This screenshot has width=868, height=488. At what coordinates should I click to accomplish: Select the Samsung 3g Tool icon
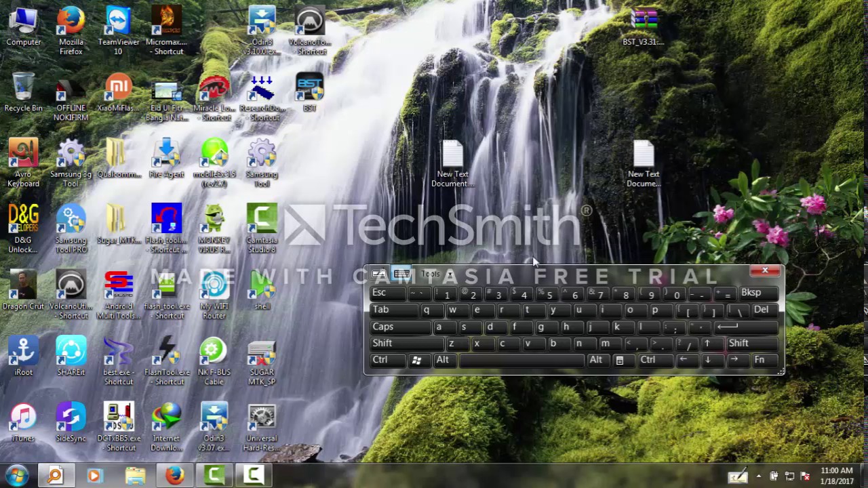[x=71, y=163]
